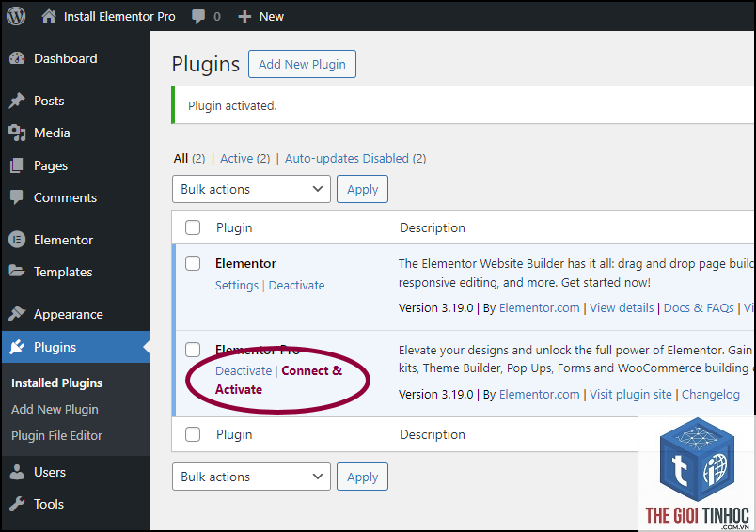756x532 pixels.
Task: Click the Comments speech bubble sidebar icon
Action: click(x=17, y=197)
